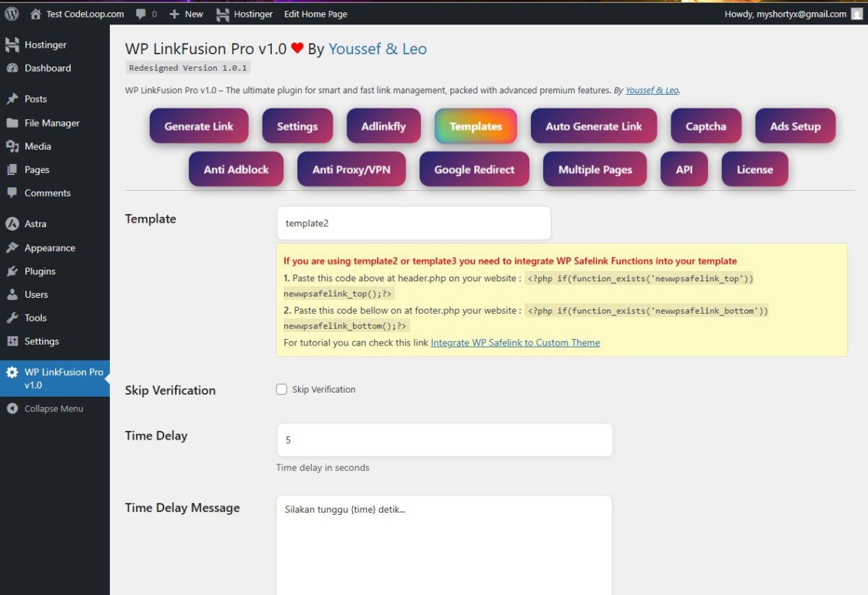868x595 pixels.
Task: Open the Generate Link tab
Action: 199,126
